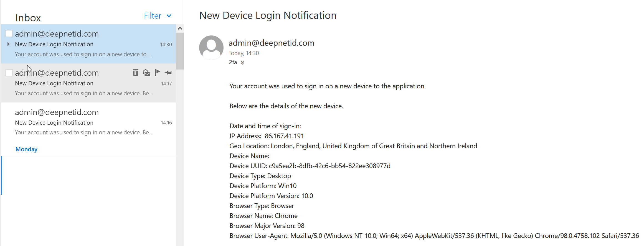Image resolution: width=644 pixels, height=246 pixels.
Task: Expand recipient details chevron beside 2fa
Action: [242, 63]
